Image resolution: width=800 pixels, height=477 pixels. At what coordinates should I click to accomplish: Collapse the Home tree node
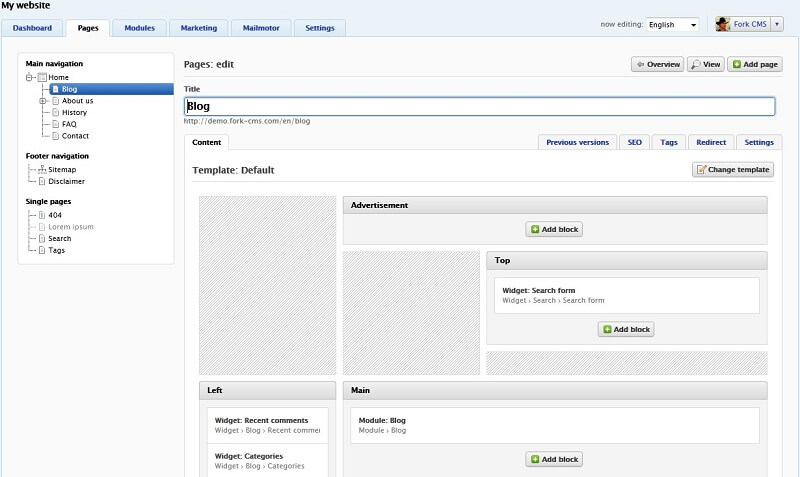click(x=29, y=78)
